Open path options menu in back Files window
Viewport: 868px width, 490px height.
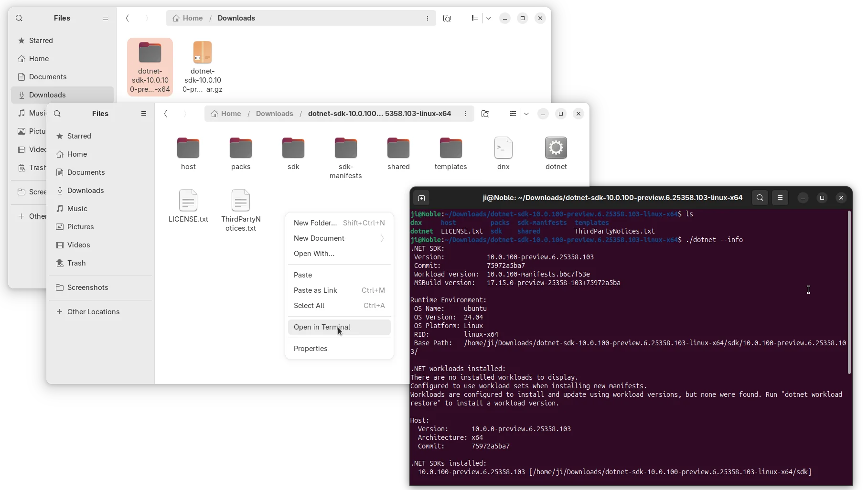click(428, 18)
